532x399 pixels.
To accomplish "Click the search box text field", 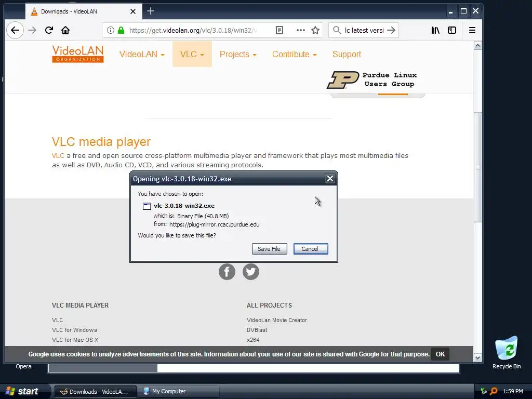I will click(x=364, y=30).
